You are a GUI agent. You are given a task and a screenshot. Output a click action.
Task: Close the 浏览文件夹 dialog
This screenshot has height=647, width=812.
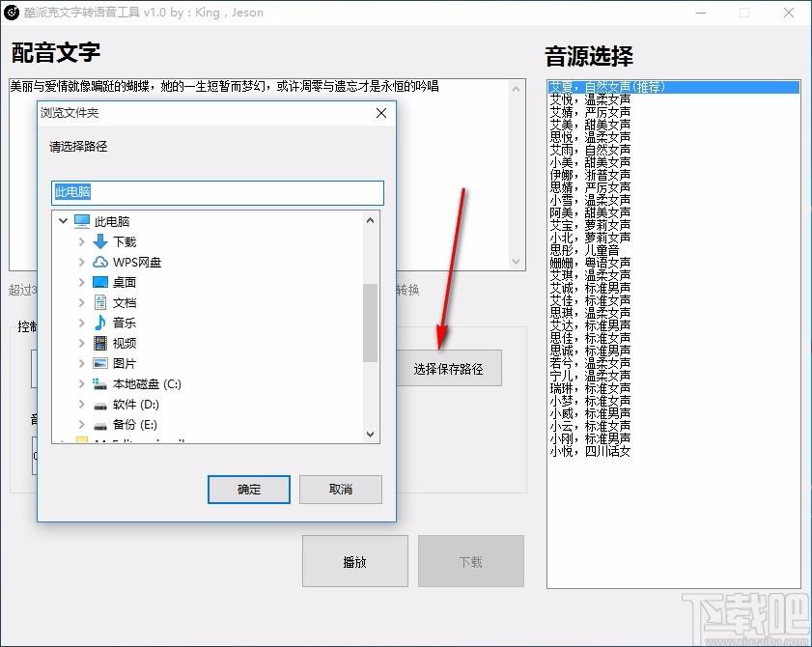[x=381, y=113]
